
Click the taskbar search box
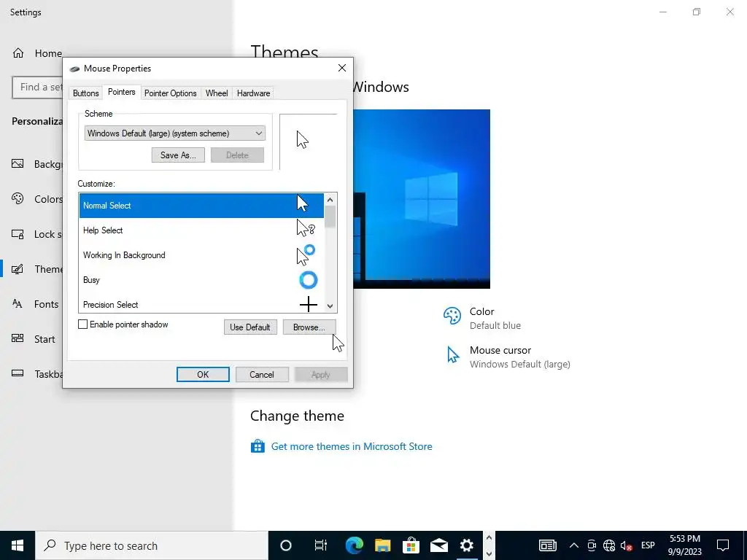point(152,545)
